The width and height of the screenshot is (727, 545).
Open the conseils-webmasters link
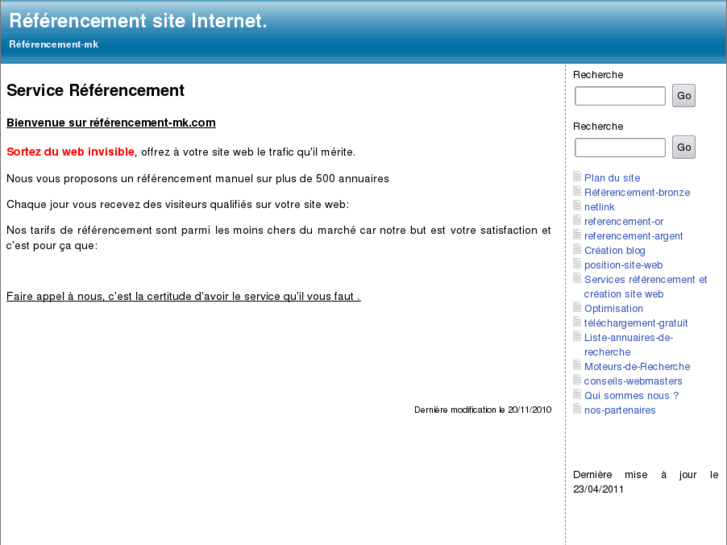pyautogui.click(x=633, y=381)
